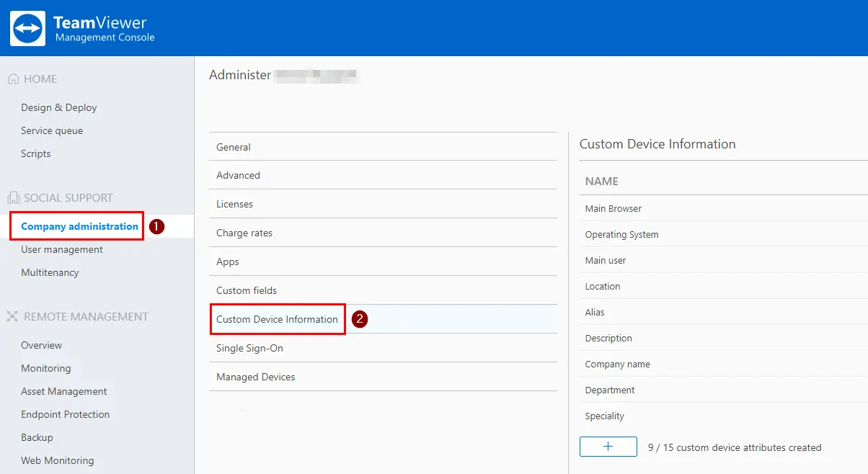Click the 9 / 15 custom attributes count text

pyautogui.click(x=735, y=447)
